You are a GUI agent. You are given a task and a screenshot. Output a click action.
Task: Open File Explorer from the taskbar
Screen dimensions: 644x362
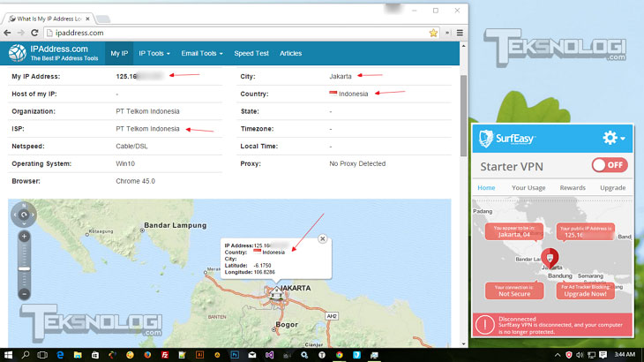coord(78,355)
